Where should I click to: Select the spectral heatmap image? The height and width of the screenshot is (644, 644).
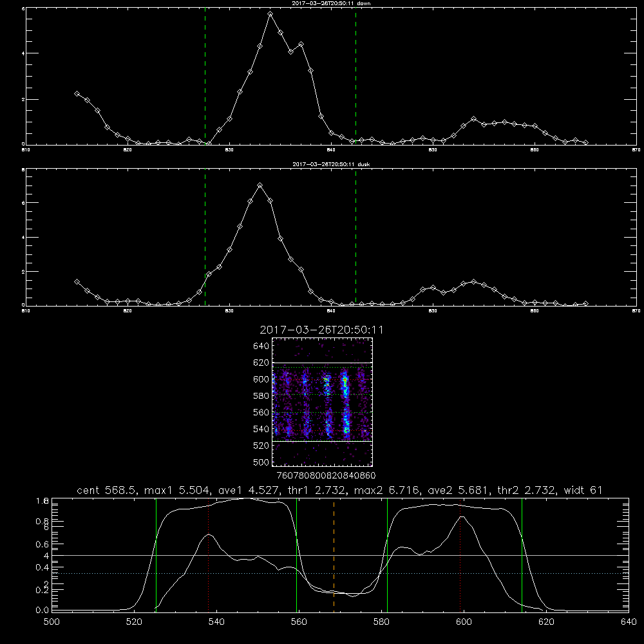(x=322, y=402)
